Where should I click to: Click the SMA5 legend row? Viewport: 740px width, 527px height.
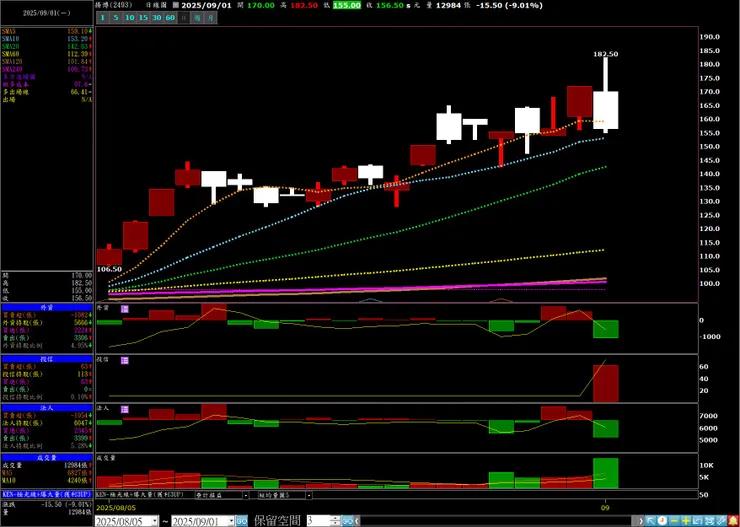click(47, 31)
